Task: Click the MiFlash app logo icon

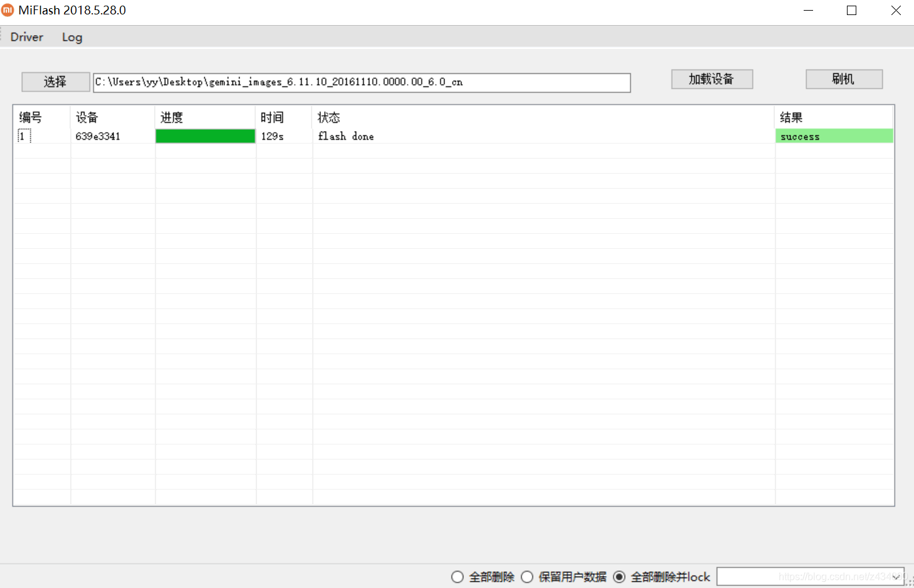Action: [x=8, y=10]
